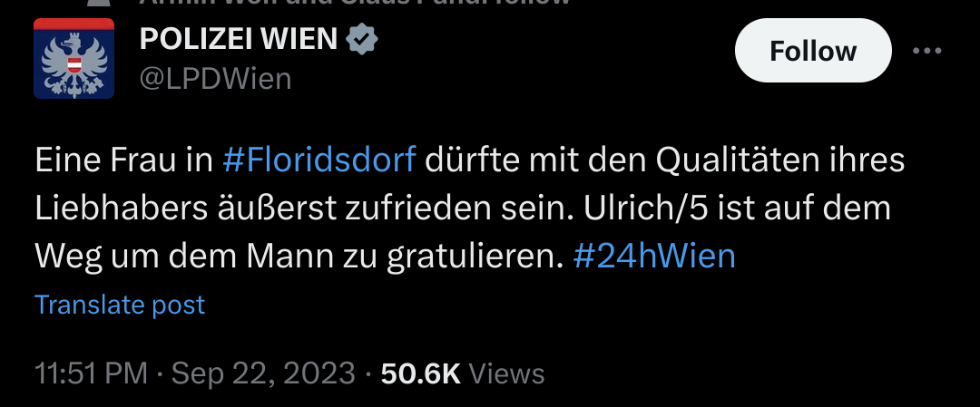Click the cut-off 'follow' context line
The width and height of the screenshot is (980, 407).
[355, 3]
